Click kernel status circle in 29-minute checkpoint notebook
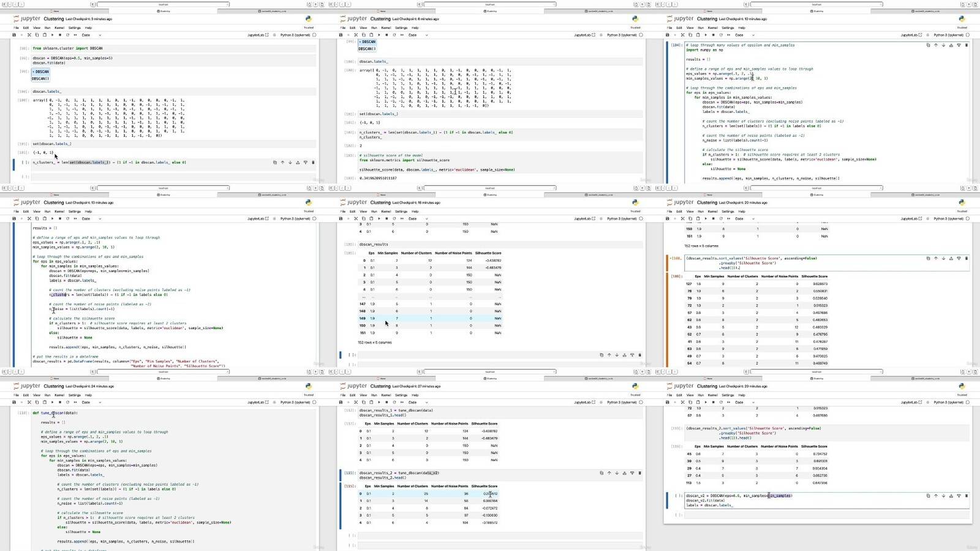Image resolution: width=980 pixels, height=551 pixels. (968, 402)
